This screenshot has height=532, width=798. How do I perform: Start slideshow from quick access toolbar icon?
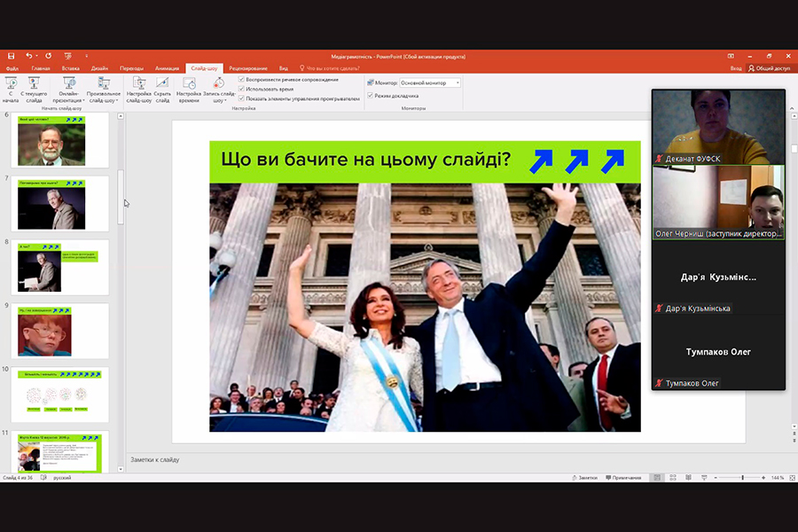click(x=67, y=56)
